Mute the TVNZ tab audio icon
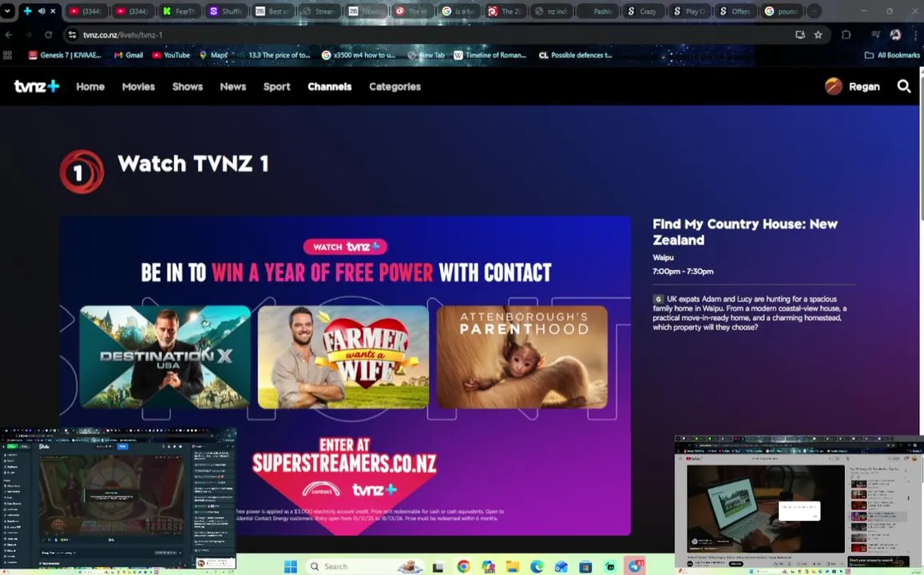Screen dimensions: 924x575 click(42, 11)
